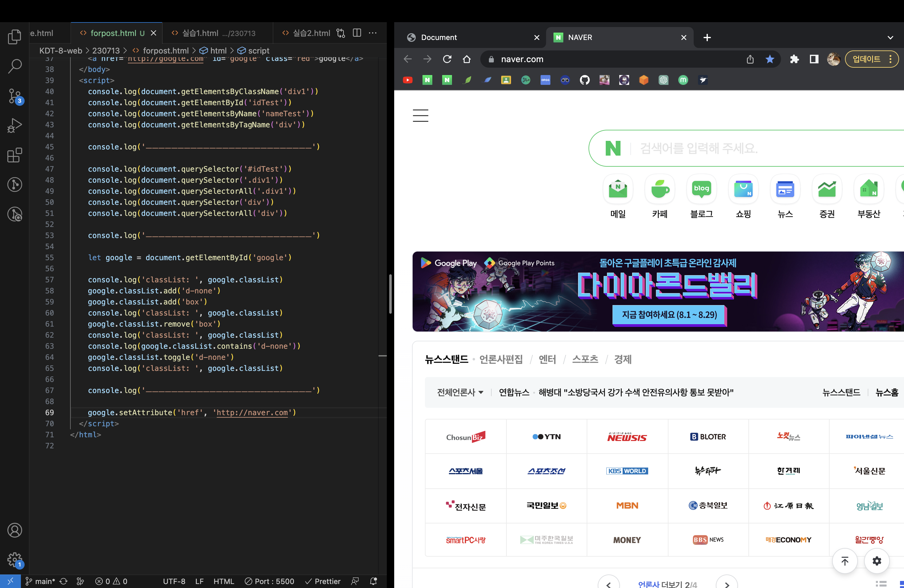Open the 증권 stocks shortcut
904x588 pixels.
point(827,197)
